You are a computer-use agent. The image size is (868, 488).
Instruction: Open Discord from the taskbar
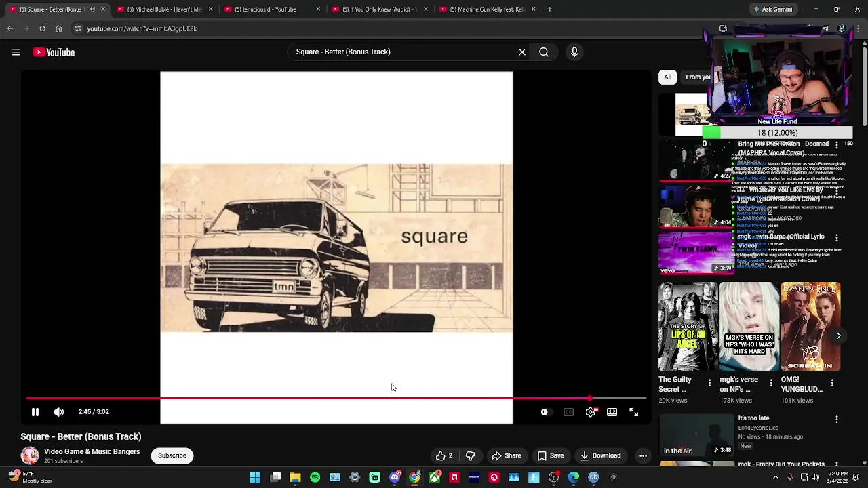pyautogui.click(x=395, y=477)
